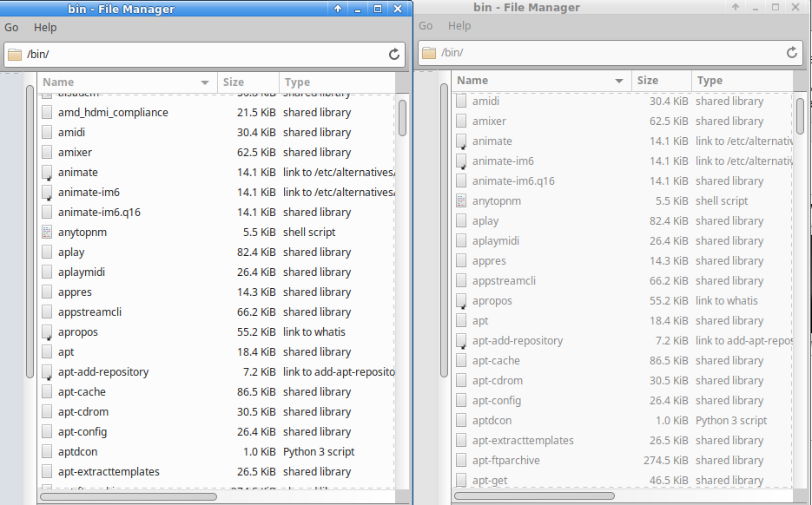Click appres file icon in left window

click(x=47, y=292)
